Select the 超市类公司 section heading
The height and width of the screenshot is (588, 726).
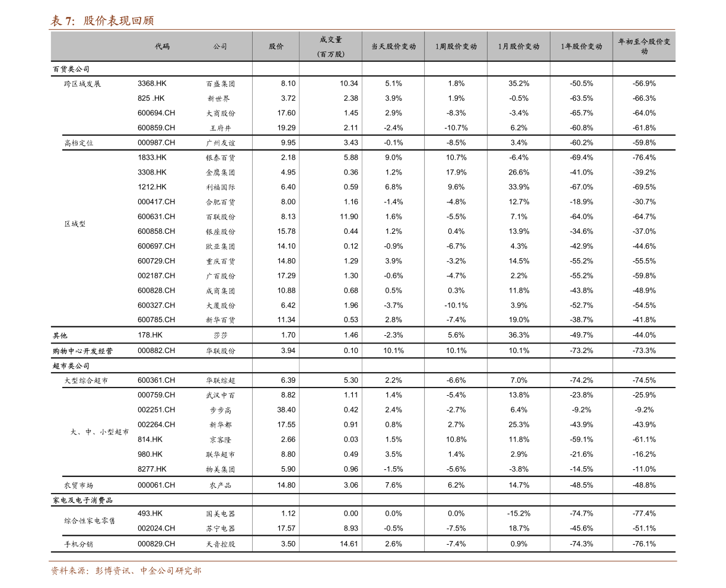coord(71,366)
